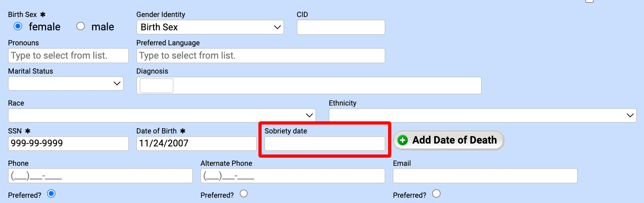
Task: Select the male birth sex radio button
Action: point(81,26)
